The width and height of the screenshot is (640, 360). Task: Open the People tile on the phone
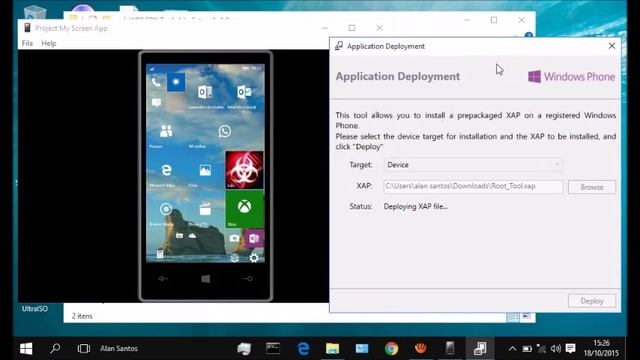[x=166, y=131]
